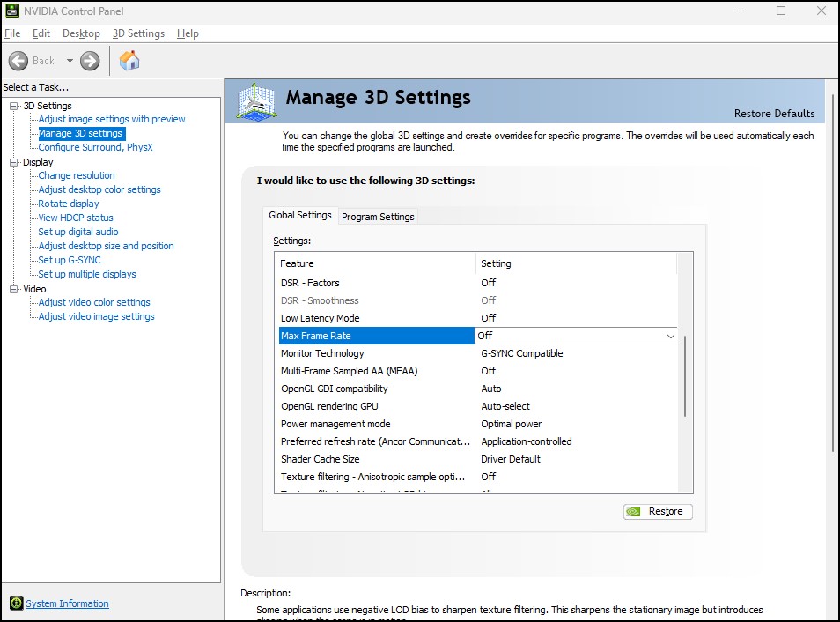Click the main panel vertical scrollbar

[x=832, y=273]
